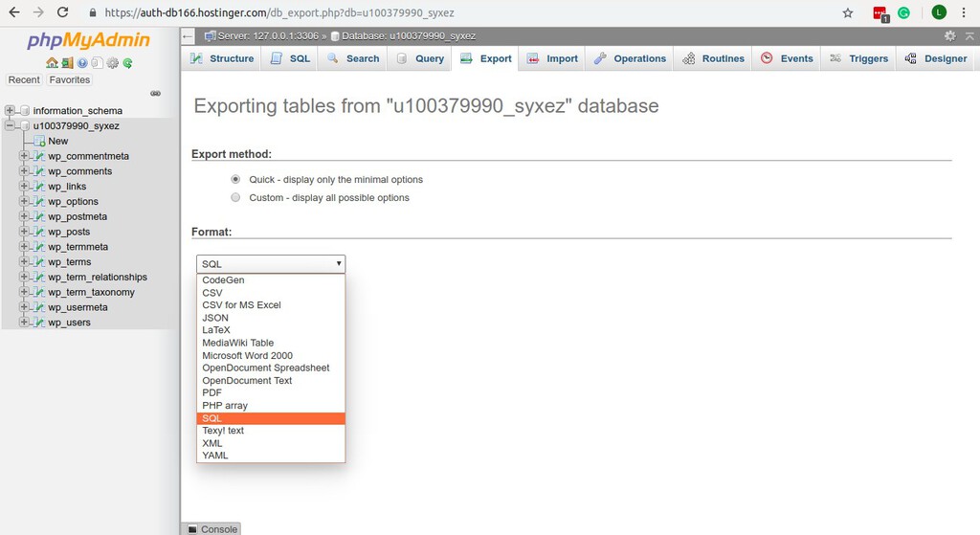
Task: Click the navigation tree link chain icon
Action: [156, 93]
